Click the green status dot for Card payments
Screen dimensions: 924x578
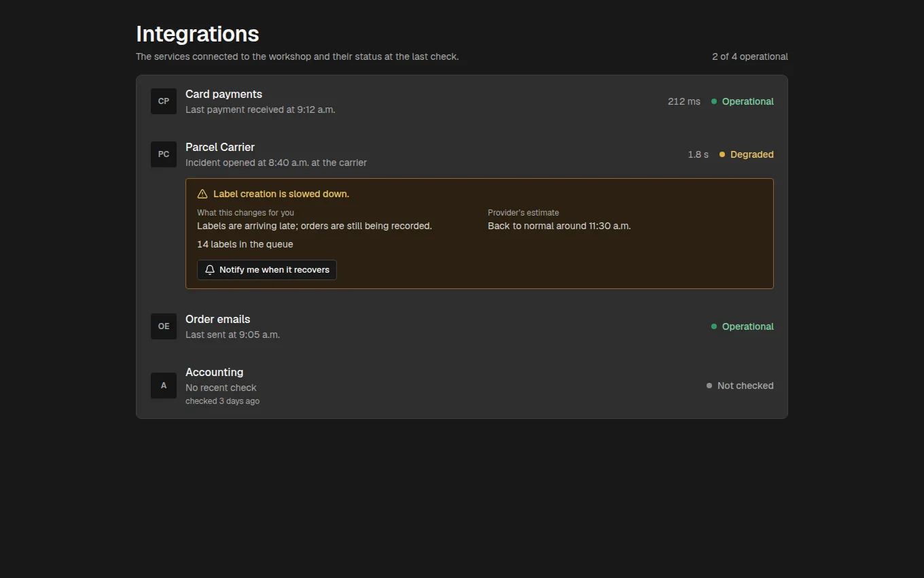(714, 101)
